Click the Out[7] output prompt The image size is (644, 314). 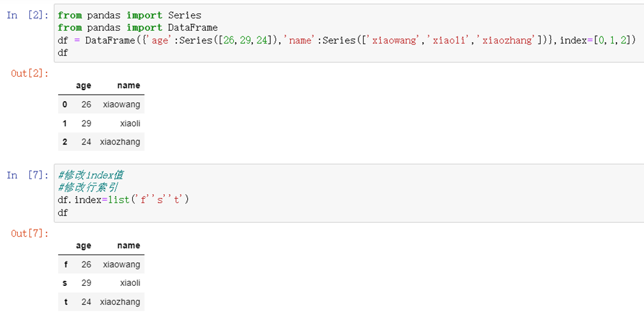29,234
